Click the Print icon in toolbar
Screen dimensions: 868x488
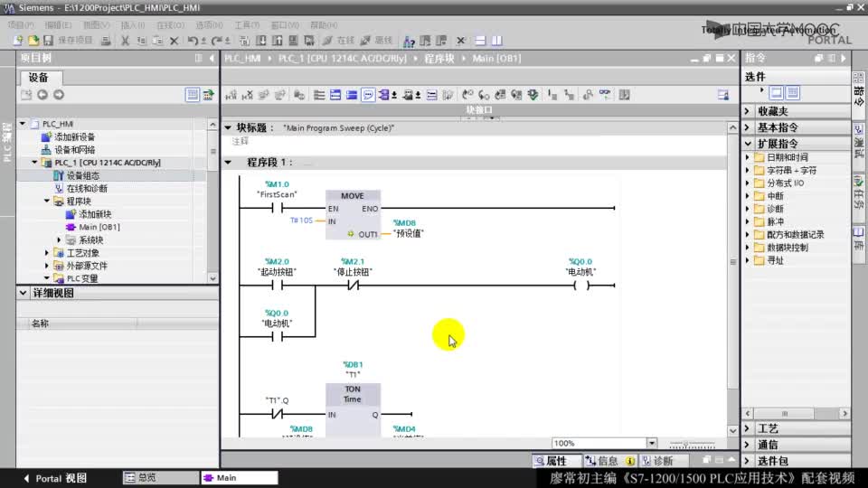pyautogui.click(x=105, y=41)
